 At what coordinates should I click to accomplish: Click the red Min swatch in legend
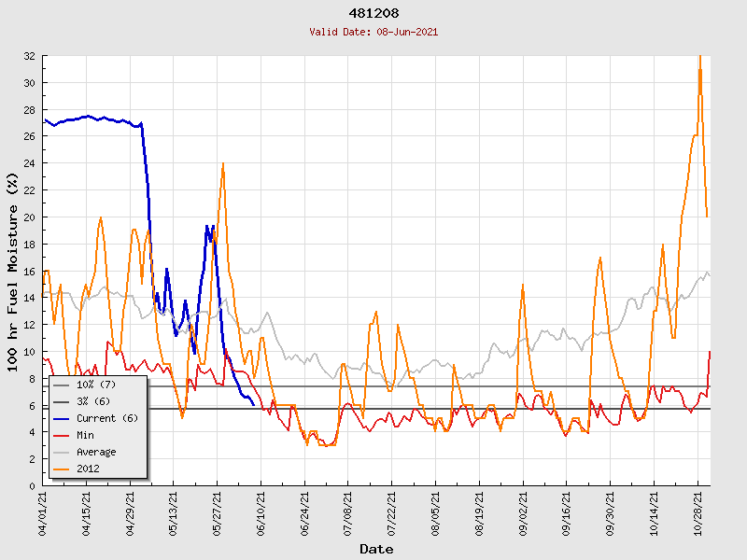(x=62, y=435)
